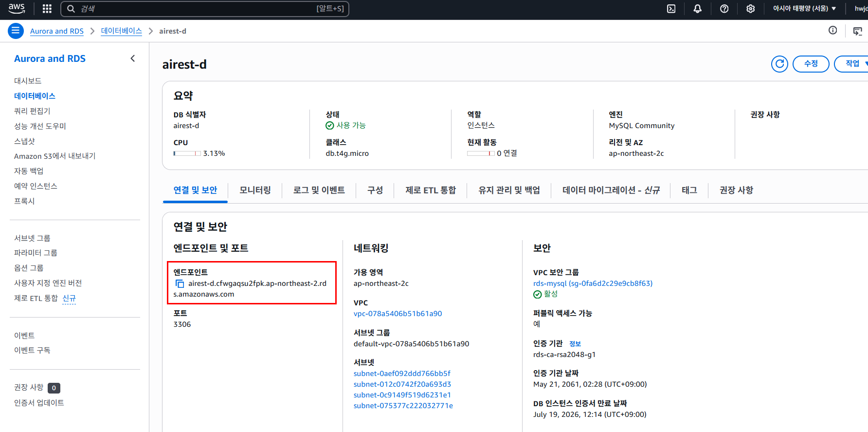The image size is (868, 432).
Task: Go to Aurora and RDS breadcrumb
Action: (x=57, y=31)
